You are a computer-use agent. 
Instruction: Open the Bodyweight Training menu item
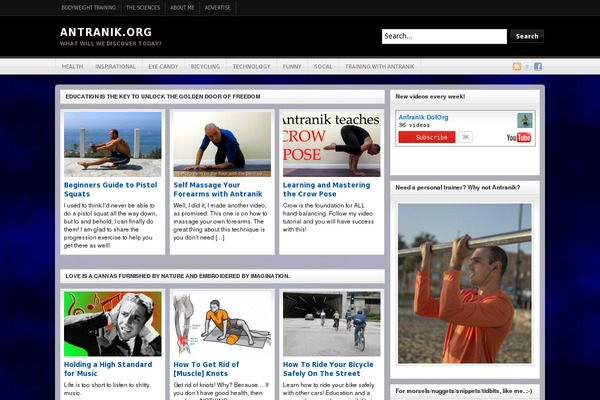pyautogui.click(x=88, y=7)
